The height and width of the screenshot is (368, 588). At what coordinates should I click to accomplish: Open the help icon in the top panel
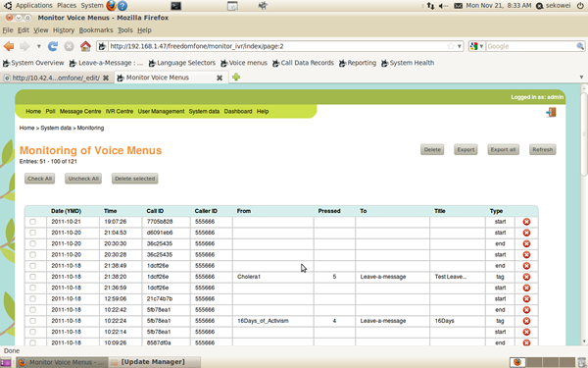click(x=122, y=5)
